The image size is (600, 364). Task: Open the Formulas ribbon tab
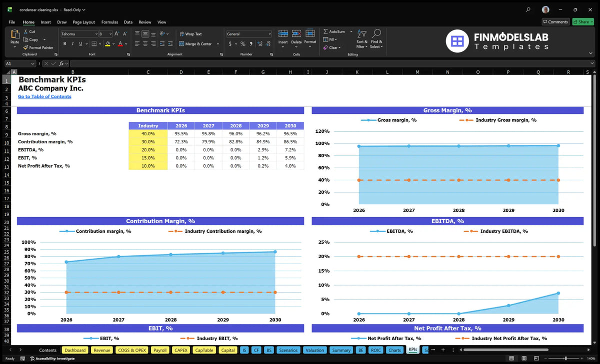coord(109,22)
